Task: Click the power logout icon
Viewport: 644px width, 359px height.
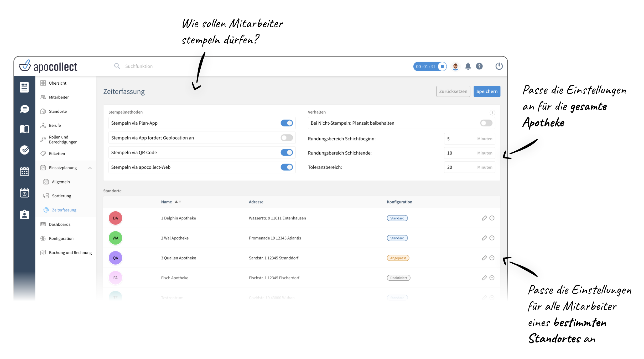Action: click(x=499, y=66)
